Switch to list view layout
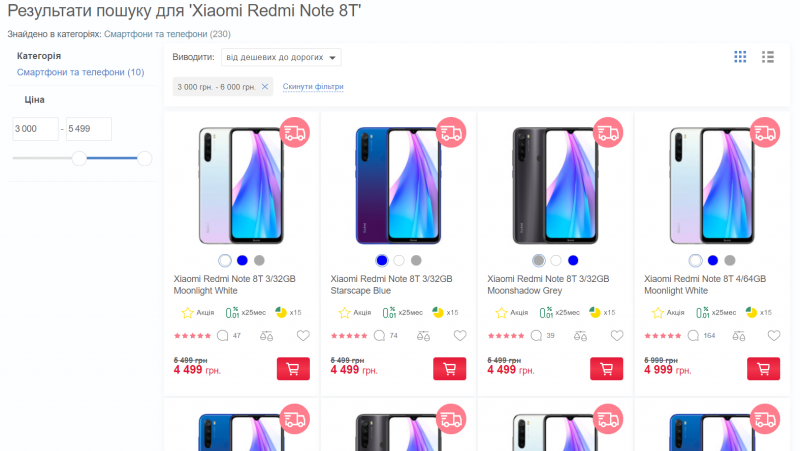 [768, 57]
